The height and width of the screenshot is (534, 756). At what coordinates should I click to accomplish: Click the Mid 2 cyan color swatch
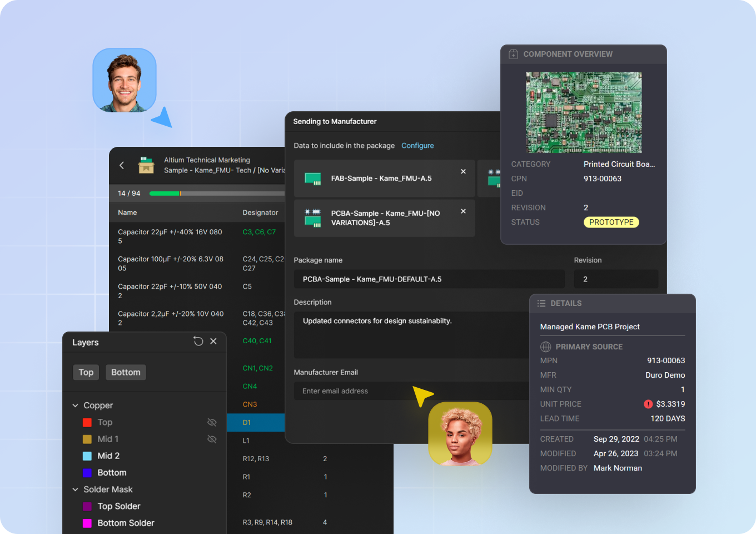pos(87,456)
